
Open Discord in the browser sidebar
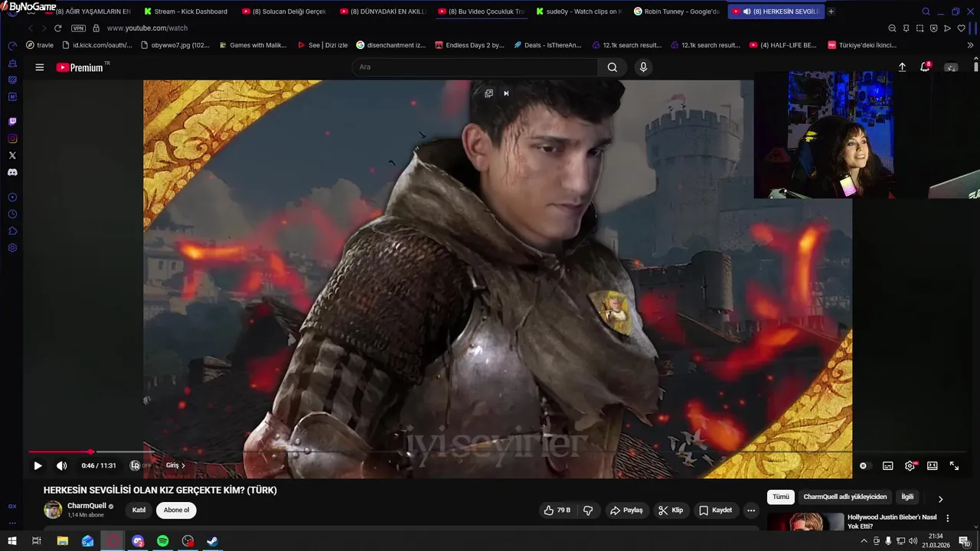tap(12, 172)
